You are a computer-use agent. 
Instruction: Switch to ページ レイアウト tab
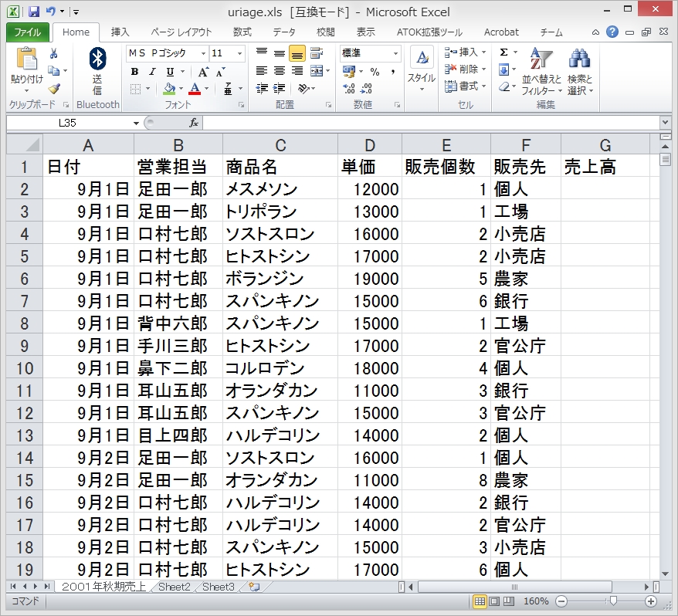(181, 32)
